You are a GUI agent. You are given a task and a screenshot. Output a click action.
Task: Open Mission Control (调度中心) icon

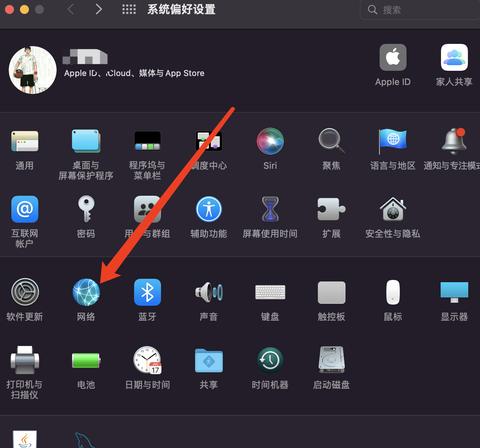pos(209,141)
